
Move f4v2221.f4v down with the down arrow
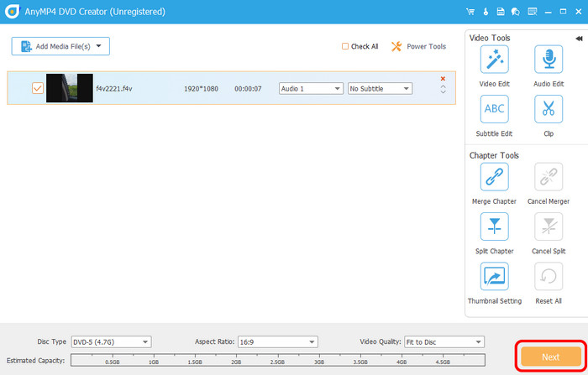click(x=443, y=91)
